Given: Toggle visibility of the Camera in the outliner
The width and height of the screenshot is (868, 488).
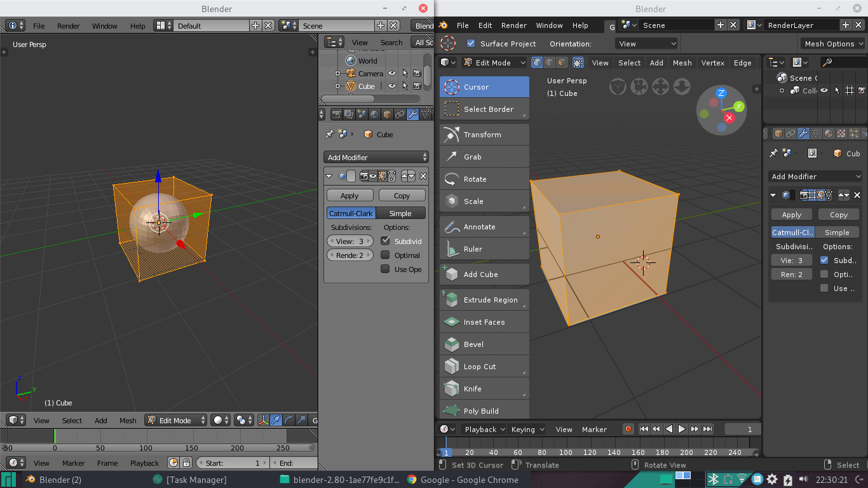Looking at the screenshot, I should pos(392,73).
